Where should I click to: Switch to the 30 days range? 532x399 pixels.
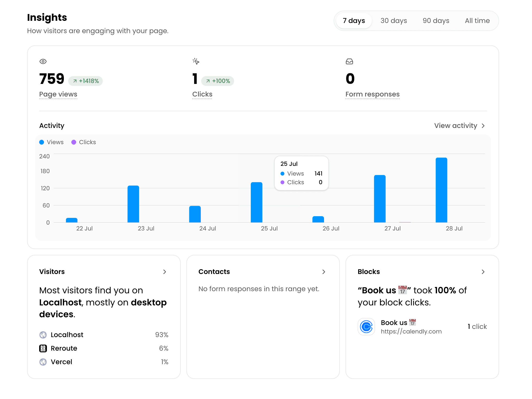pyautogui.click(x=394, y=21)
